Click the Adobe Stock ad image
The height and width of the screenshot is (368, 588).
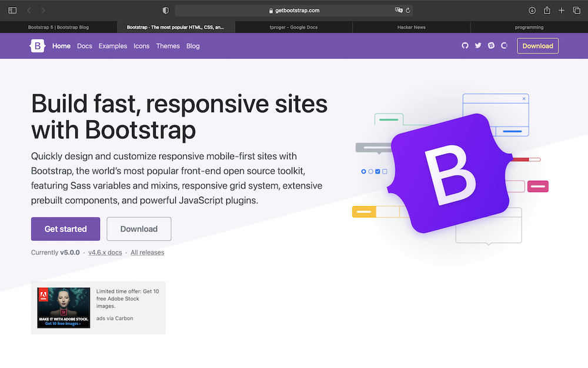pos(64,307)
